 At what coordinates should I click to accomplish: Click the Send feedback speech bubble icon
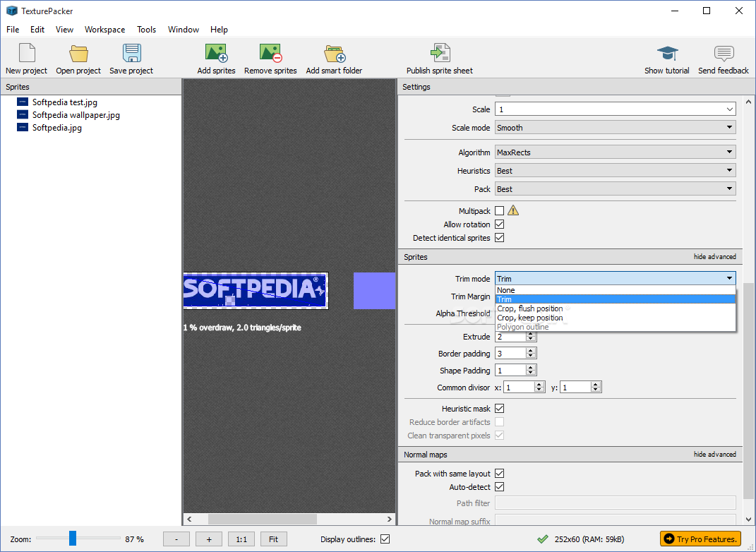coord(724,53)
